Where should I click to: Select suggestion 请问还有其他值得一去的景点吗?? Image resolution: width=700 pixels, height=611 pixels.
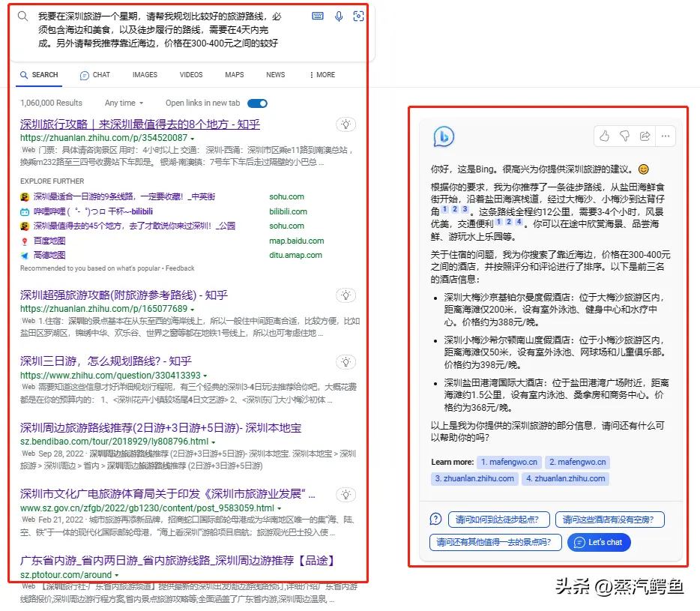[495, 542]
